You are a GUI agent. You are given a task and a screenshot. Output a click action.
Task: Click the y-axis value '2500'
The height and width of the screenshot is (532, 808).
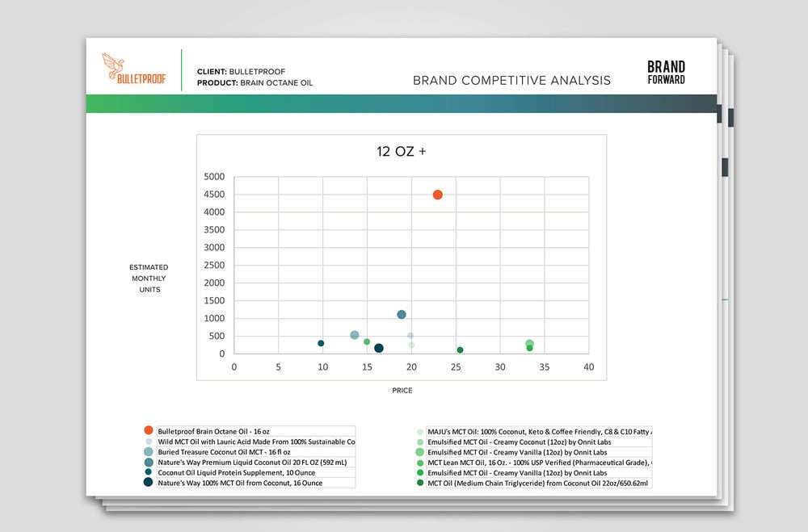(x=214, y=266)
